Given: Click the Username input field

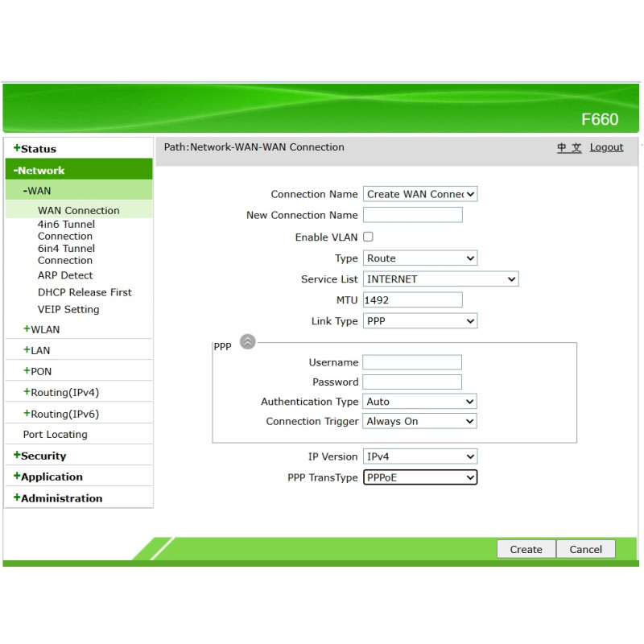Looking at the screenshot, I should click(412, 362).
